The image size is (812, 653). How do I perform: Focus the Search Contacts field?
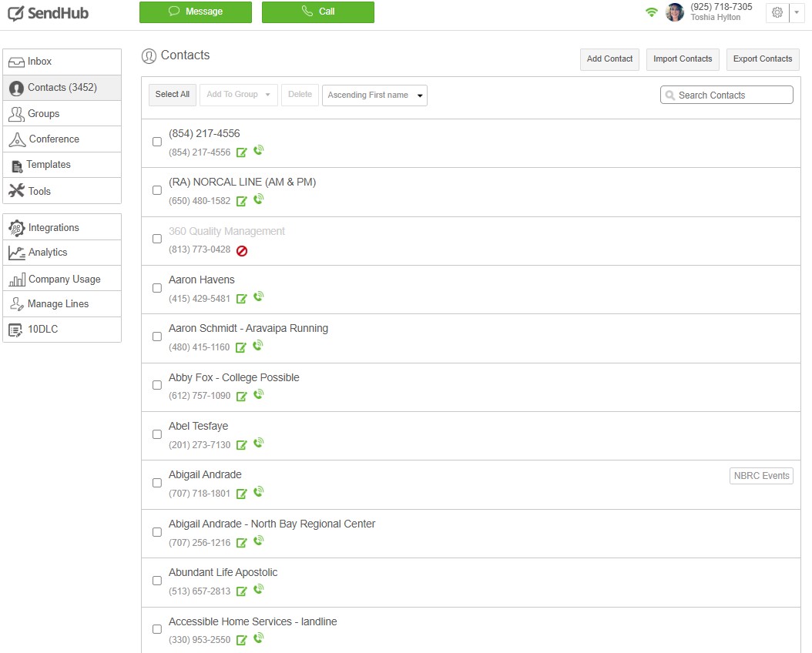[726, 95]
